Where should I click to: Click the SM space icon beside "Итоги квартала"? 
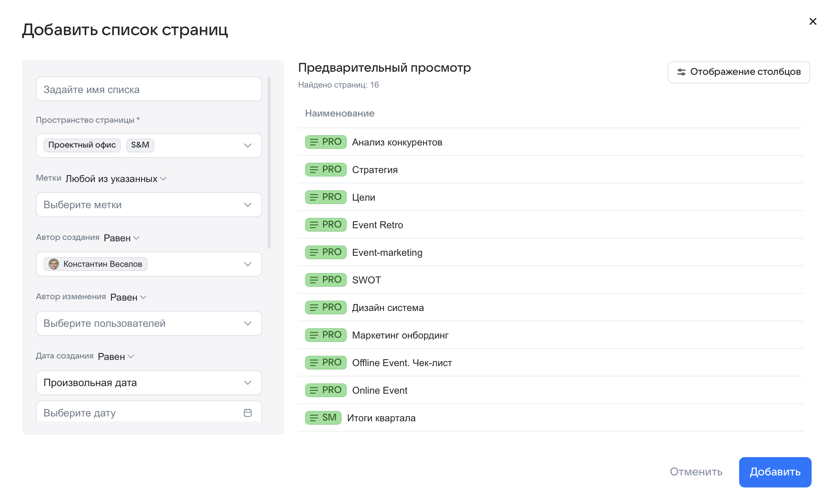click(x=323, y=417)
